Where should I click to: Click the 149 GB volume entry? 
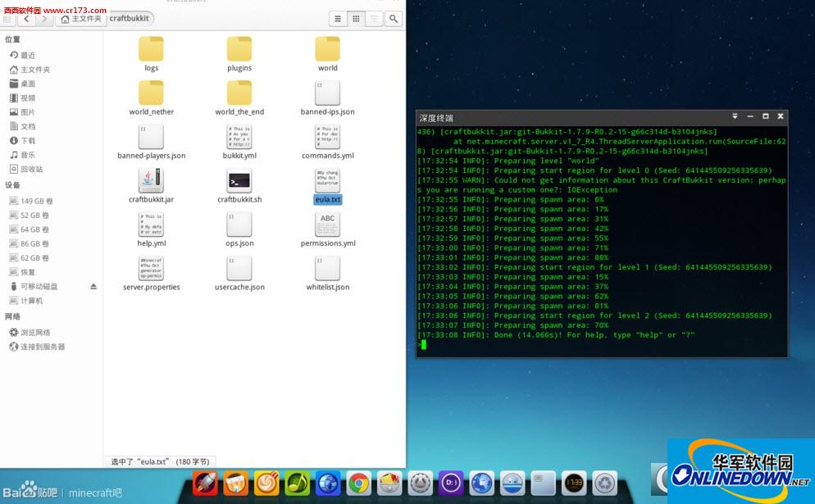[36, 200]
